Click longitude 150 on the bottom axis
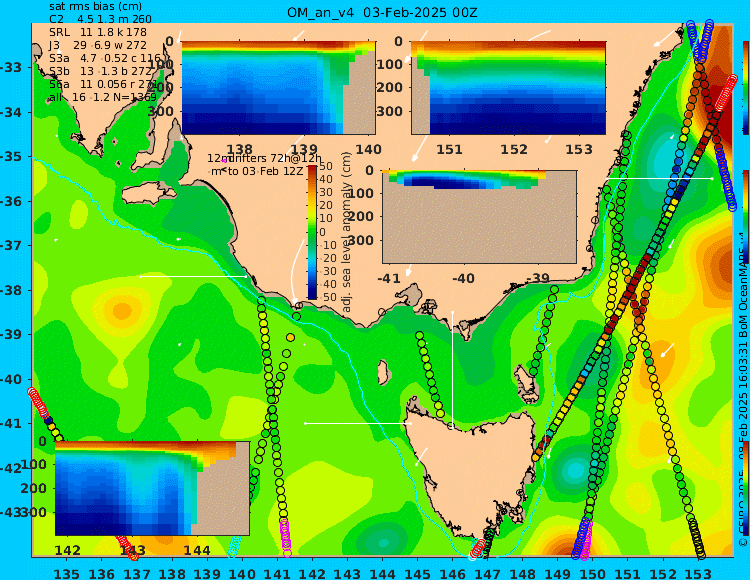750x580 pixels. (x=592, y=573)
